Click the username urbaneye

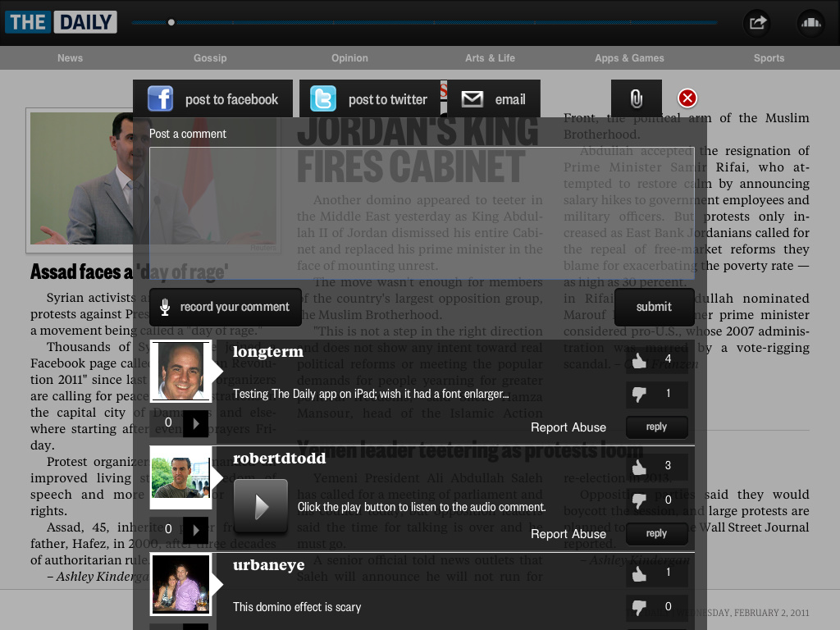[x=268, y=566]
